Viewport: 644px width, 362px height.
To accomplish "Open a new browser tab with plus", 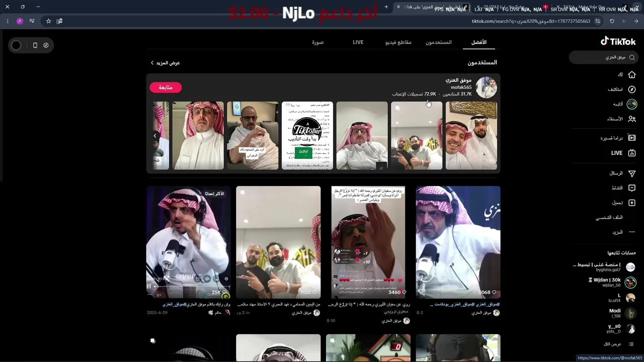I will point(386,7).
